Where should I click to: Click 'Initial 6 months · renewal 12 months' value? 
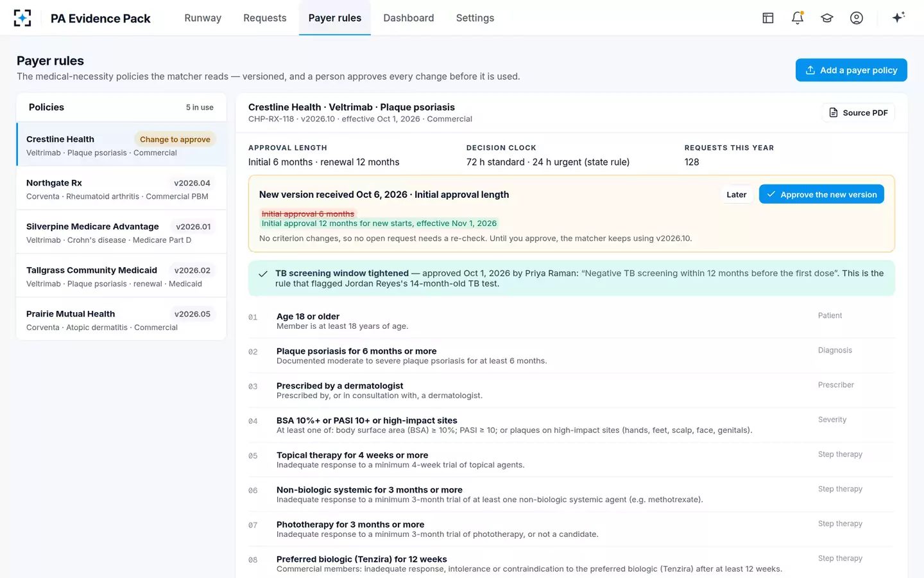pyautogui.click(x=324, y=162)
